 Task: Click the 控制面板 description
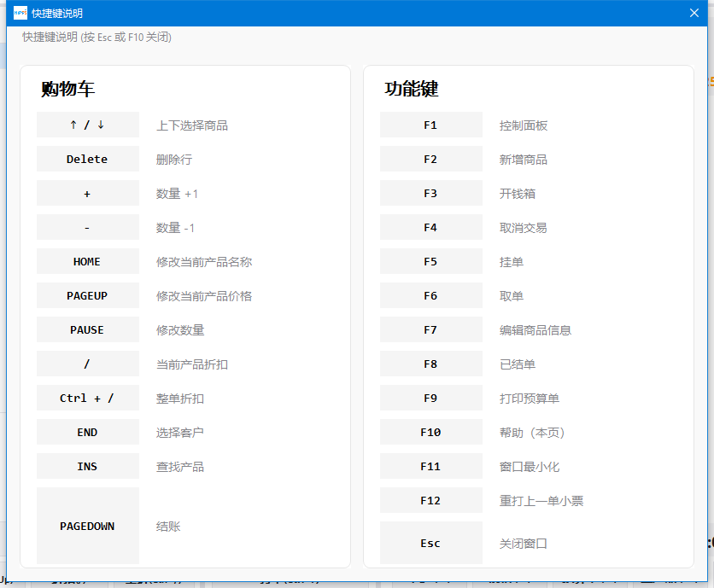point(524,125)
